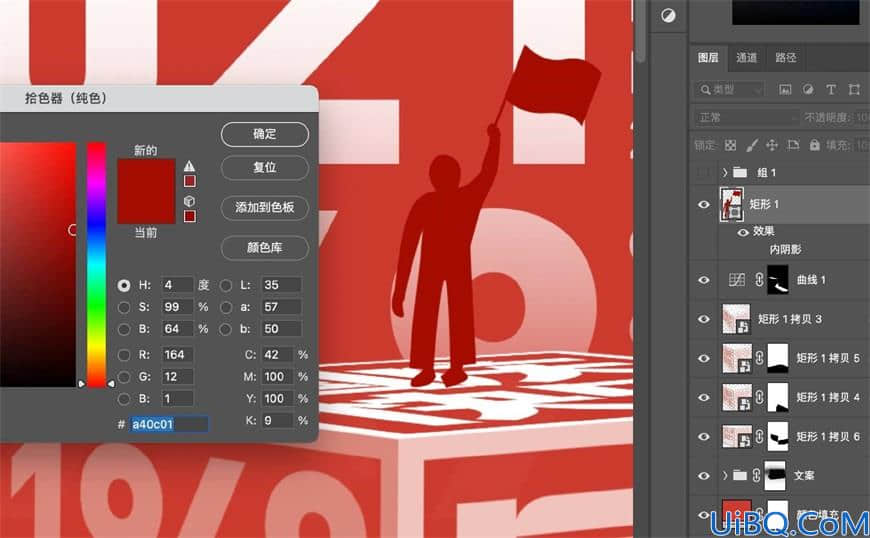Switch to the 图层 tab
Image resolution: width=870 pixels, height=538 pixels.
click(708, 57)
